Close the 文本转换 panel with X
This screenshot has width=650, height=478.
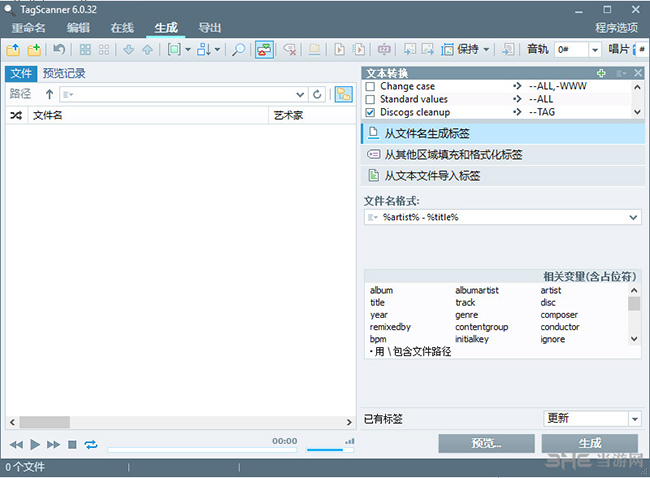pyautogui.click(x=638, y=73)
